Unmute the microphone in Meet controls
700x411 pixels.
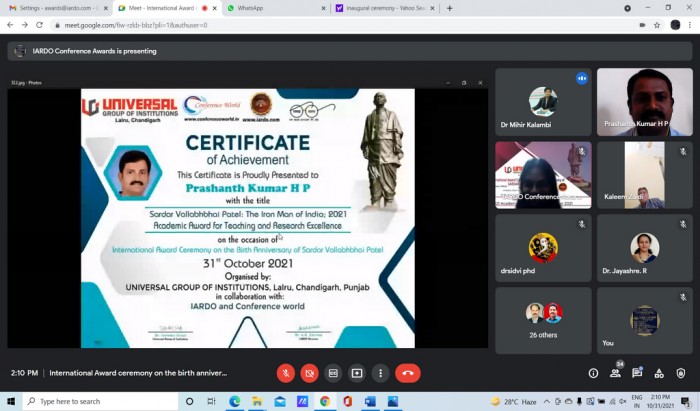pyautogui.click(x=286, y=373)
